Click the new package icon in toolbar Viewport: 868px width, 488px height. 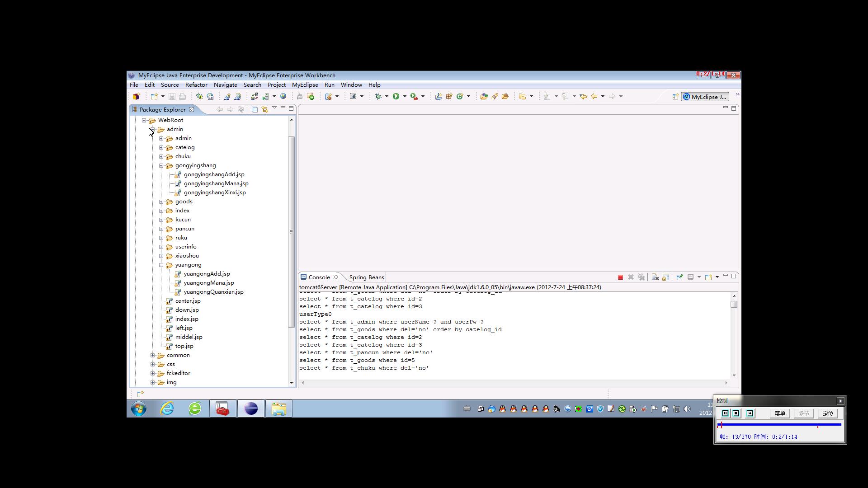[449, 96]
